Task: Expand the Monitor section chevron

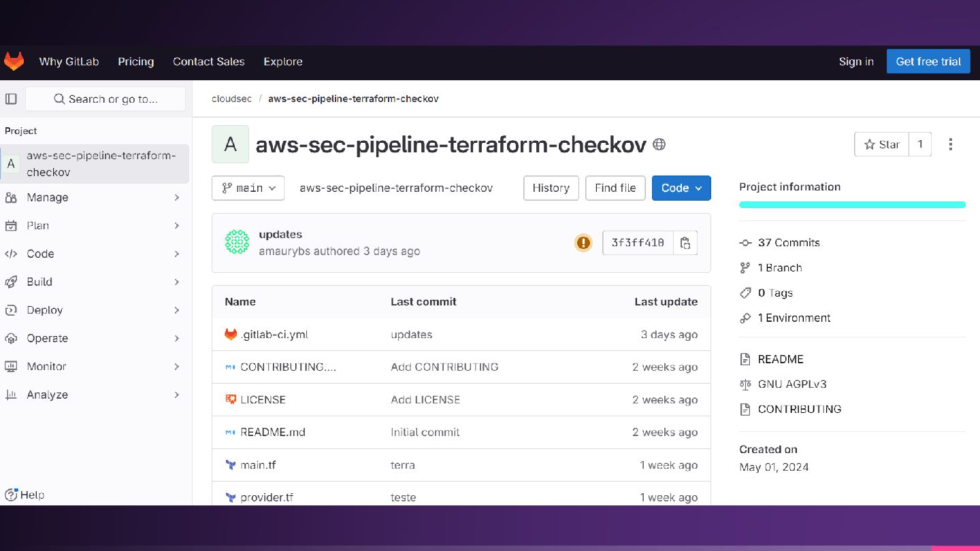Action: coord(177,367)
